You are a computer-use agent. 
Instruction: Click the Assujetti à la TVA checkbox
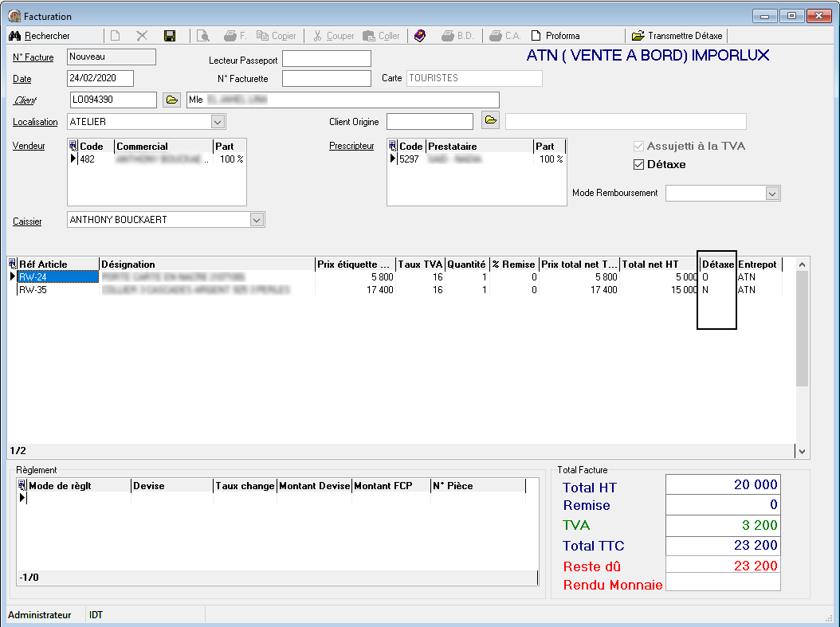tap(638, 147)
